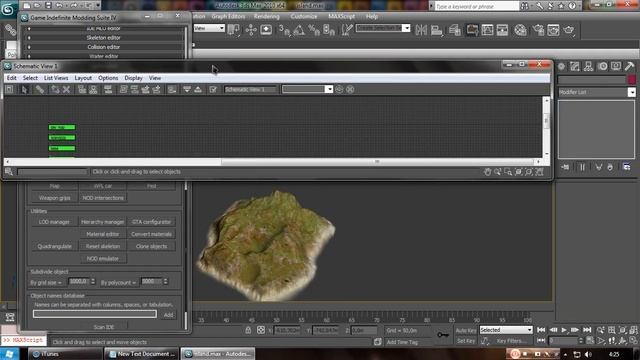Click the Schematic View search icon at bottom-left
This screenshot has width=640, height=360.
click(9, 172)
